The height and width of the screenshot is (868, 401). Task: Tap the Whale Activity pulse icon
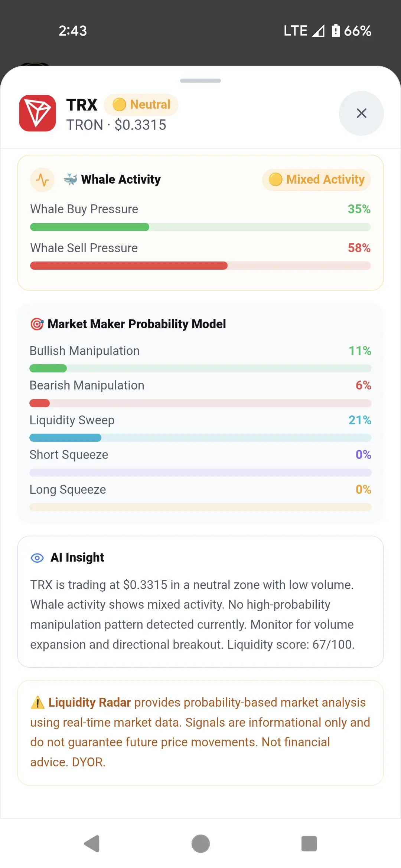[42, 180]
